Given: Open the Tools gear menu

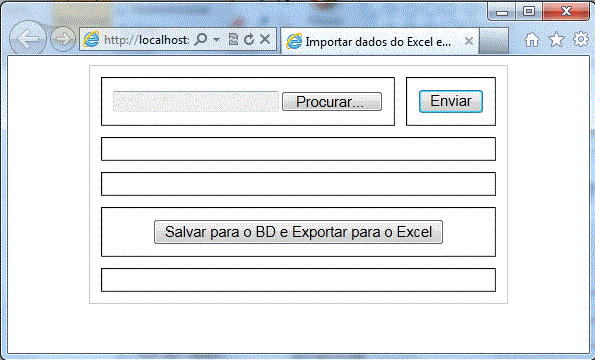Looking at the screenshot, I should [581, 39].
